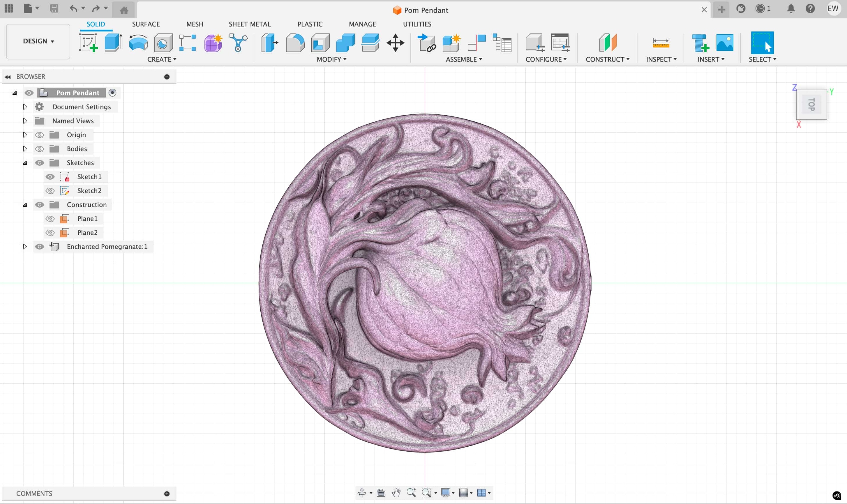The image size is (847, 504).
Task: Show Plane1 via its eye icon
Action: coord(50,219)
